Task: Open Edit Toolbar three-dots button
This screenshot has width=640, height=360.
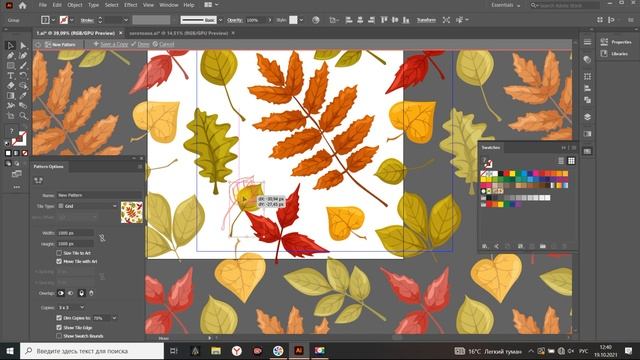Action: pyautogui.click(x=16, y=187)
